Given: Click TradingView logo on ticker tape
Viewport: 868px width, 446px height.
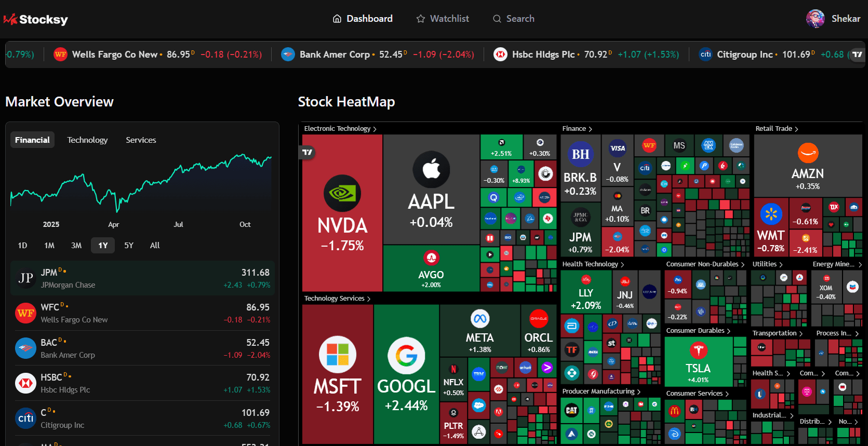Looking at the screenshot, I should click(x=857, y=55).
